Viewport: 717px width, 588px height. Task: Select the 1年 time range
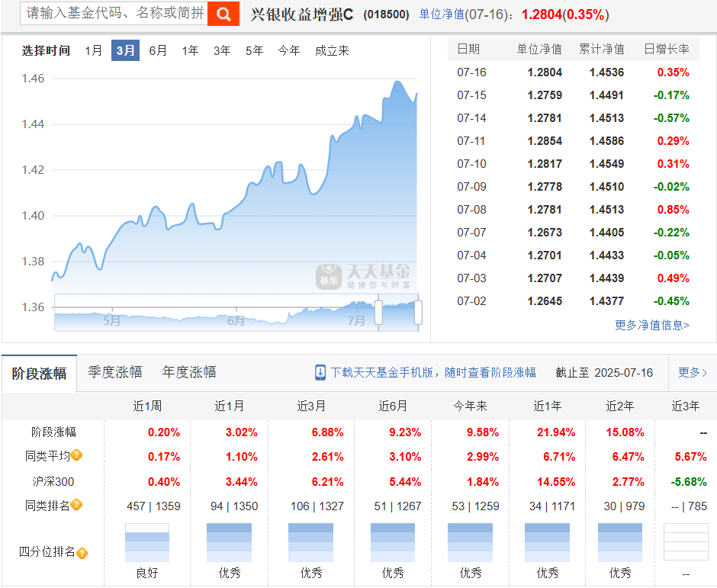pos(190,50)
